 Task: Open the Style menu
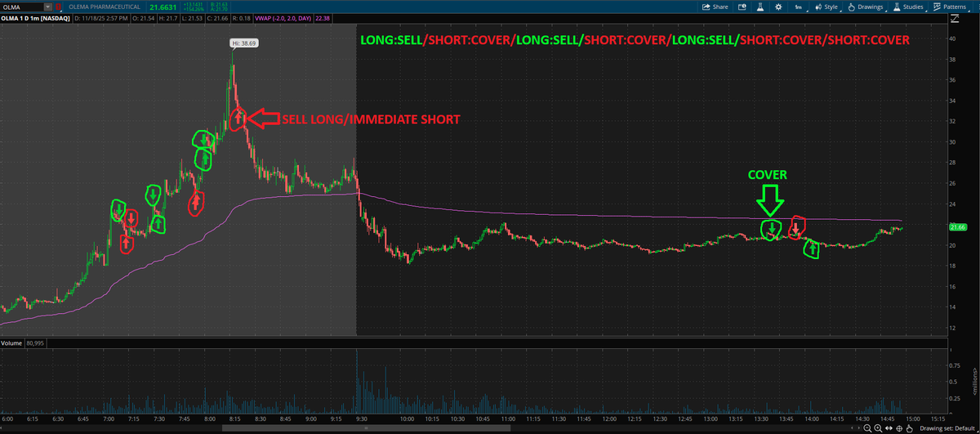pyautogui.click(x=827, y=7)
